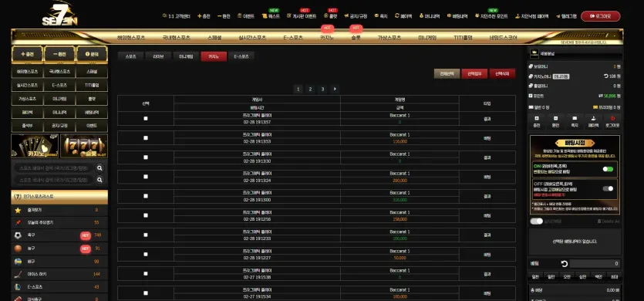Toggle the OFF 고정배당 switch
The height and width of the screenshot is (301, 644).
point(608,188)
